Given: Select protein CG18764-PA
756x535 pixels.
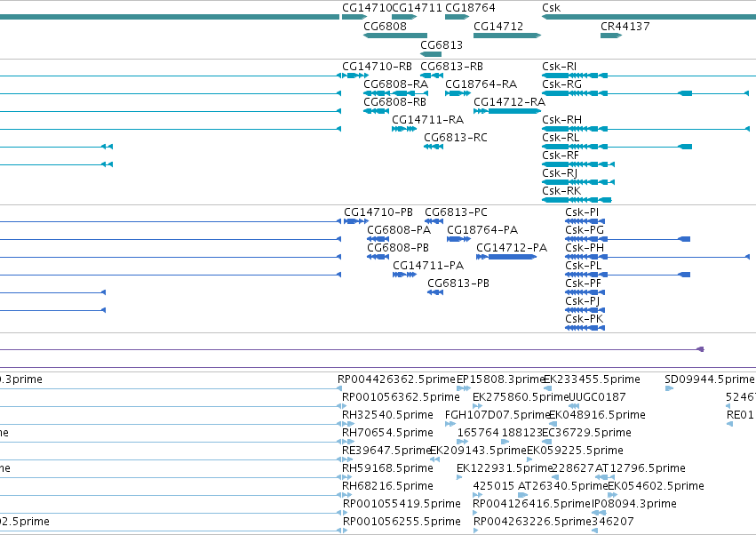Looking at the screenshot, I should 482,230.
